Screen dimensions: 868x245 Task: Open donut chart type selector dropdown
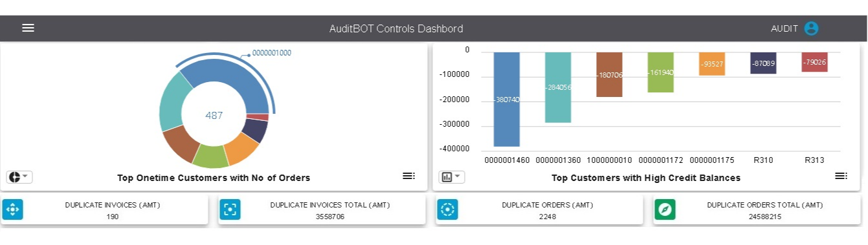point(19,177)
